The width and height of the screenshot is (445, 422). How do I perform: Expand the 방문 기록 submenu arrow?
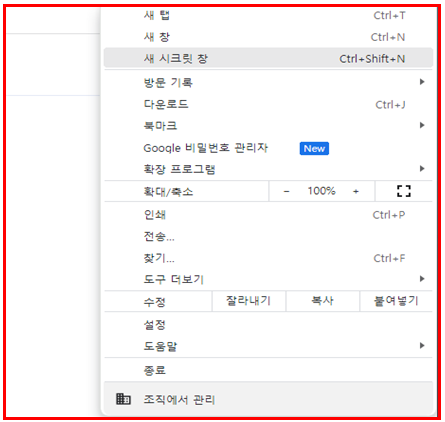coord(422,82)
